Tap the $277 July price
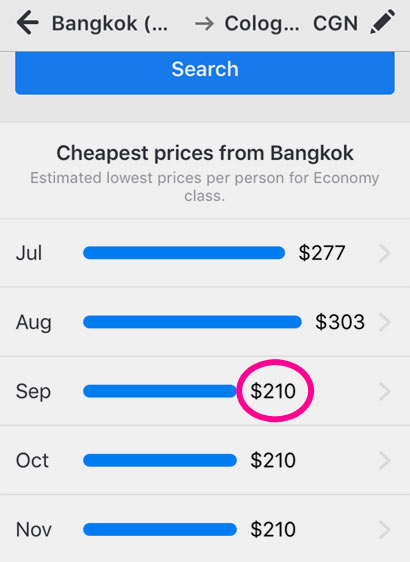 (322, 253)
